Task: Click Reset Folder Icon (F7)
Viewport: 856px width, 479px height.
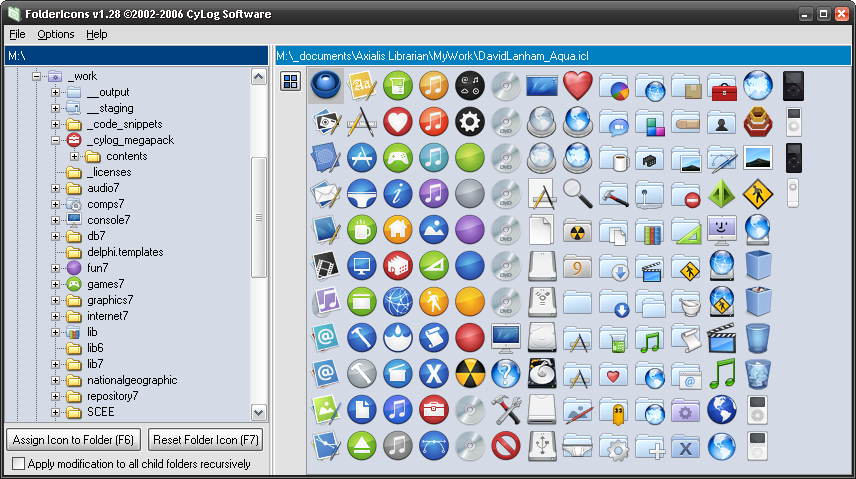Action: (205, 440)
